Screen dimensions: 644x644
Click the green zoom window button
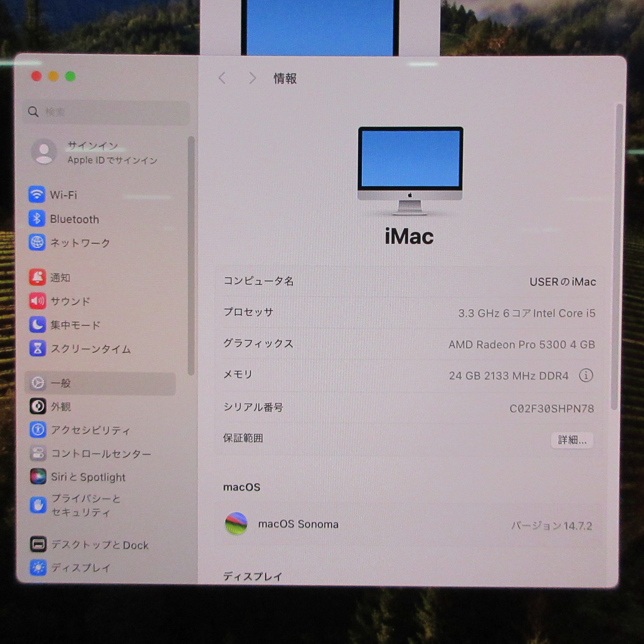[x=70, y=76]
